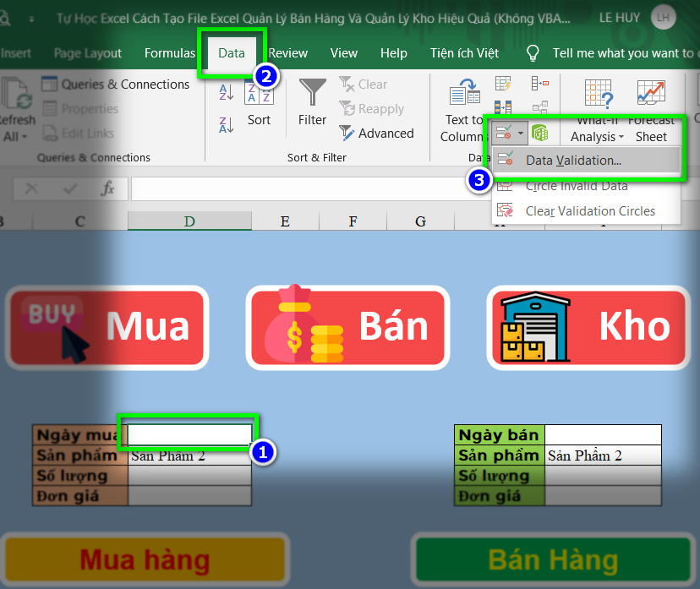Image resolution: width=700 pixels, height=589 pixels.
Task: Click the Consolidate icon
Action: (x=539, y=84)
